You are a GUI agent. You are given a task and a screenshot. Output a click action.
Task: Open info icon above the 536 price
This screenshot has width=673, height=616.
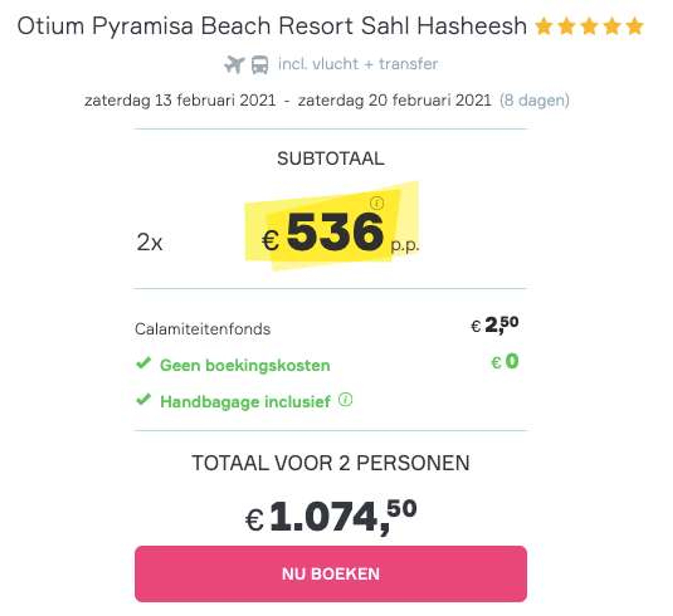coord(377,203)
